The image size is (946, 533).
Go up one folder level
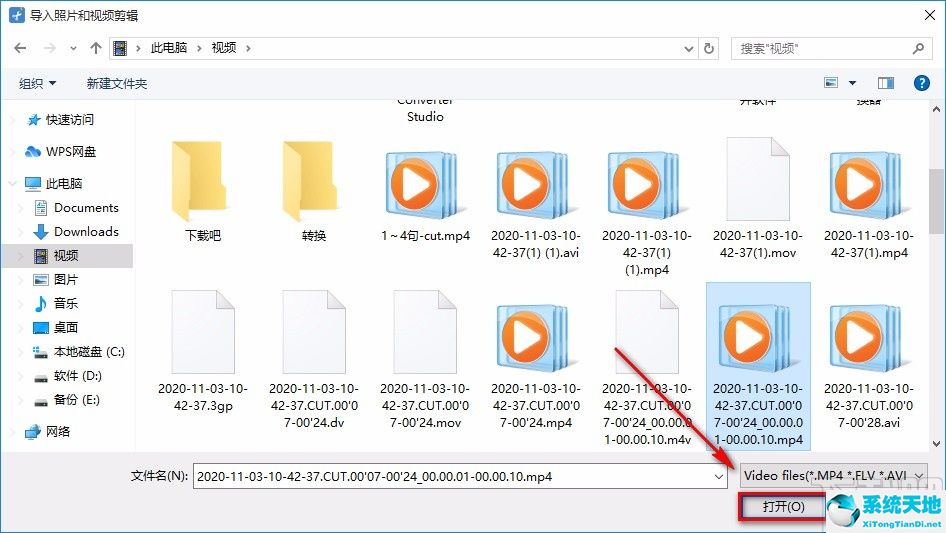coord(95,48)
